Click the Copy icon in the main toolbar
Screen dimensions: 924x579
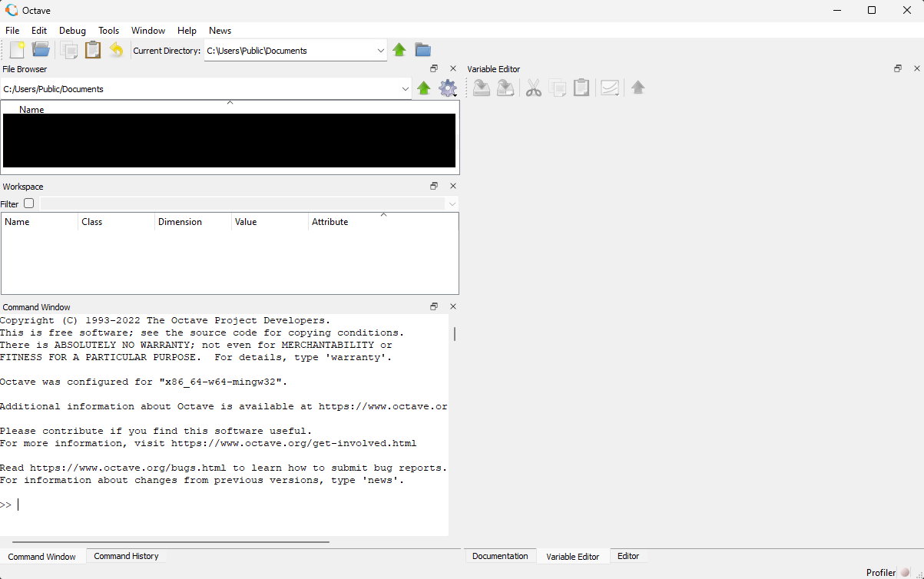tap(69, 50)
